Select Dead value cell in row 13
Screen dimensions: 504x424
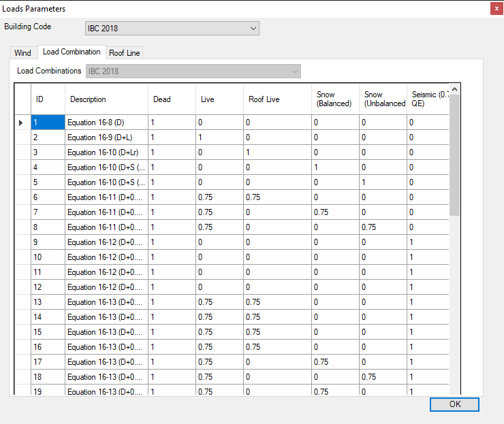(172, 302)
